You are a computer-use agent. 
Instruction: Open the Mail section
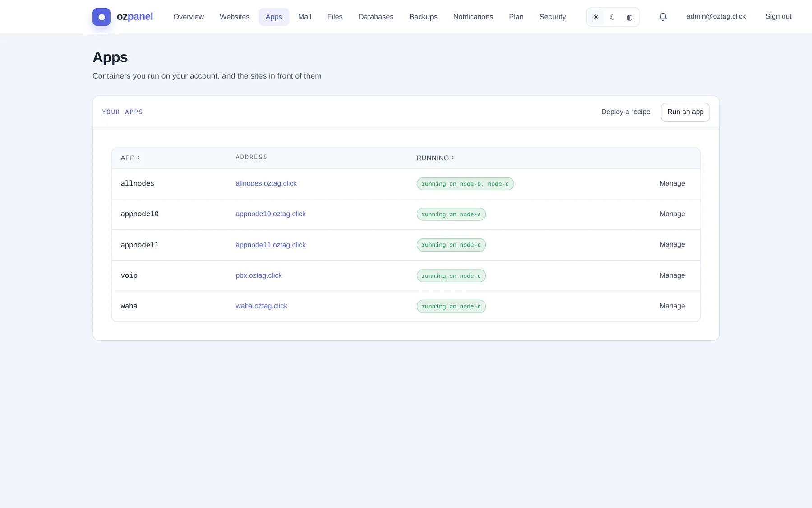tap(304, 17)
